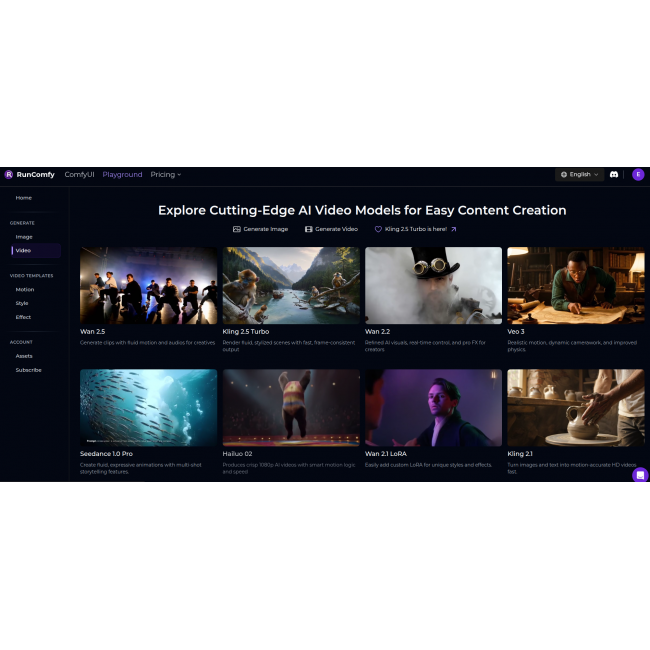
Task: Select the Veo 3 video thumbnail
Action: coord(575,285)
